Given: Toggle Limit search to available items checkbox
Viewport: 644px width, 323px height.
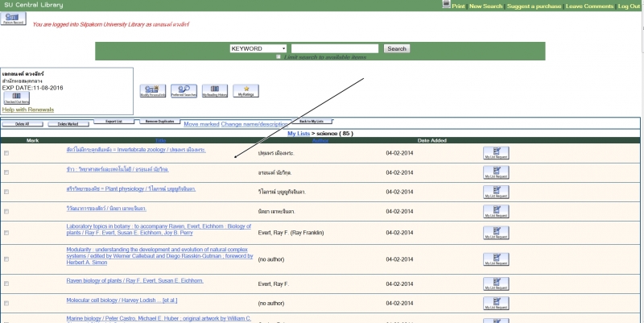Looking at the screenshot, I should pos(279,56).
